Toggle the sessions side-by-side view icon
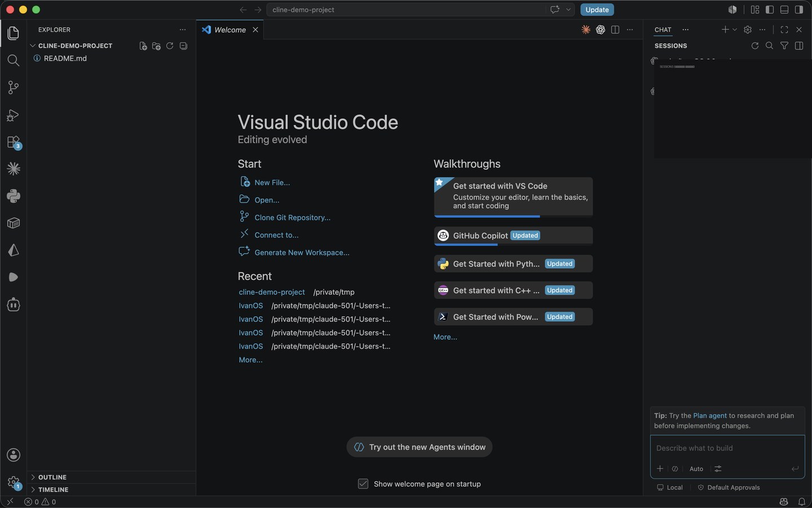This screenshot has width=812, height=508. pyautogui.click(x=799, y=46)
